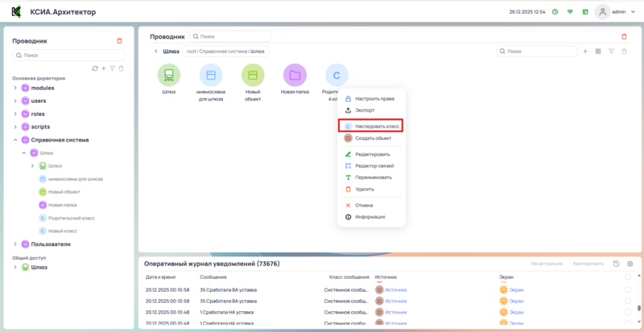
Task: Click the sidebar Поиск search field
Action: tap(68, 55)
